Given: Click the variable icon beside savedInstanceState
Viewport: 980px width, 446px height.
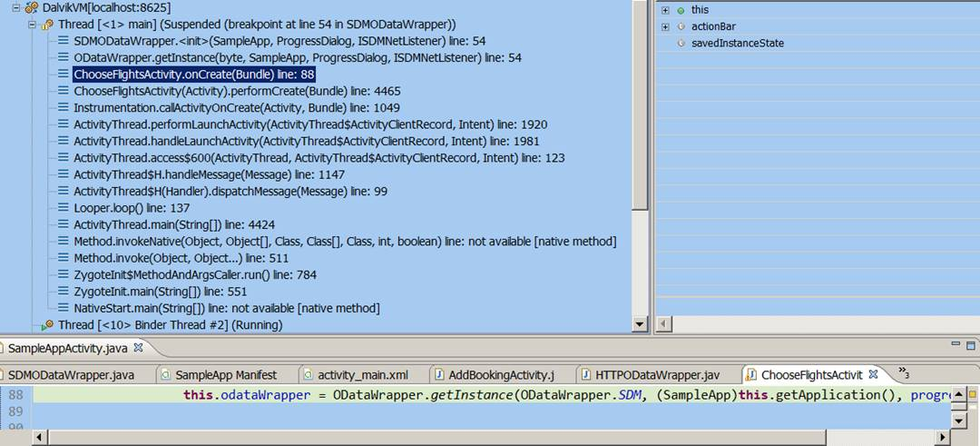Looking at the screenshot, I should [x=681, y=44].
